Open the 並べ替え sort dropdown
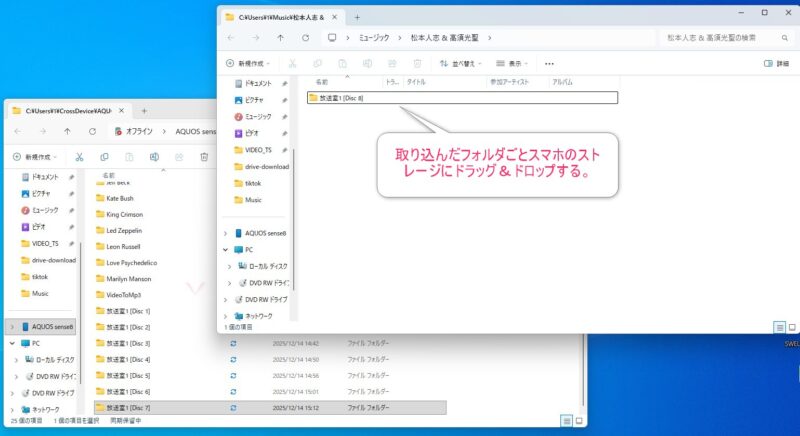The width and height of the screenshot is (800, 436). [x=460, y=63]
